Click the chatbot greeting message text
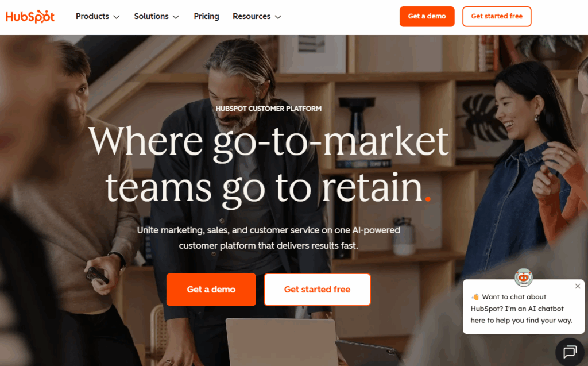The height and width of the screenshot is (366, 588). [x=521, y=309]
